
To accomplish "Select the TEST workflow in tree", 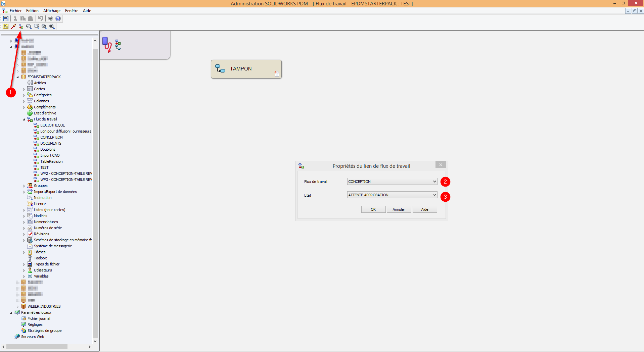I will 44,167.
